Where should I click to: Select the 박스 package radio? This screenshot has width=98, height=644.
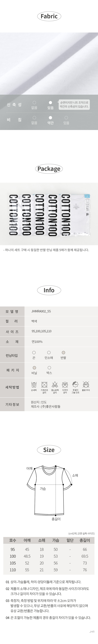click(x=49, y=368)
